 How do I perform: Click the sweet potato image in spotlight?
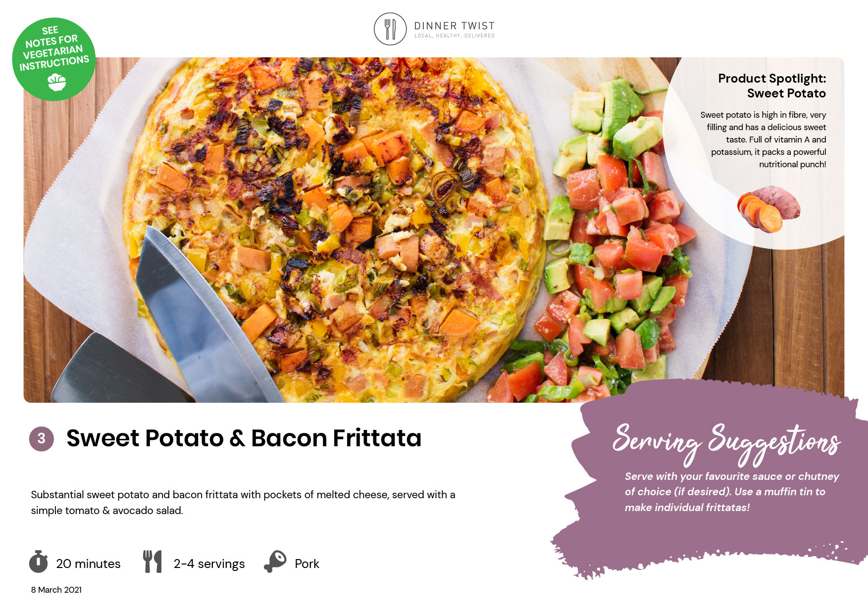(768, 209)
